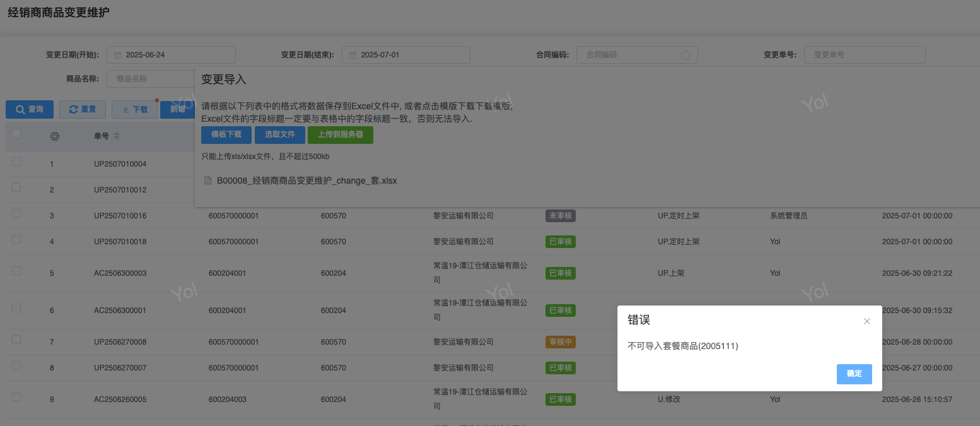Click 确定 in the error dialog
Image resolution: width=980 pixels, height=426 pixels.
coord(854,374)
